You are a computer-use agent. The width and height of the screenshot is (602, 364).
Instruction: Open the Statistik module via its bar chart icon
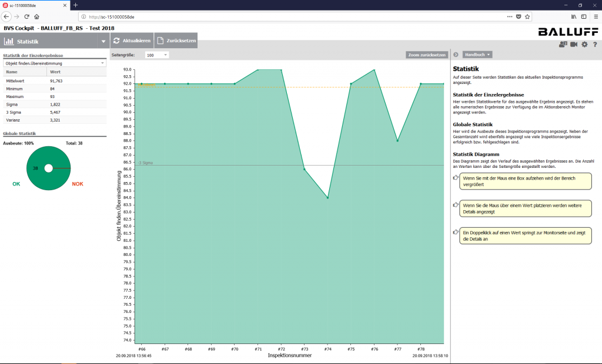[10, 41]
